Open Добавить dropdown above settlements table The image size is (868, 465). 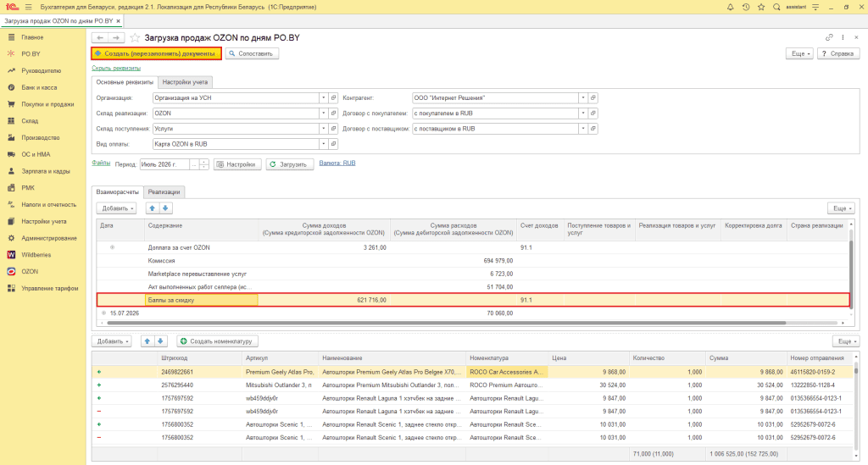tap(116, 208)
